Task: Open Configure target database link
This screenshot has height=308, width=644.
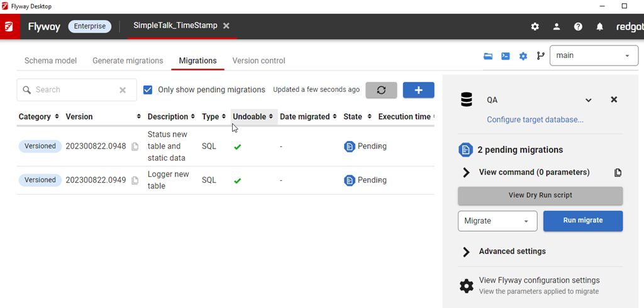Action: 535,120
